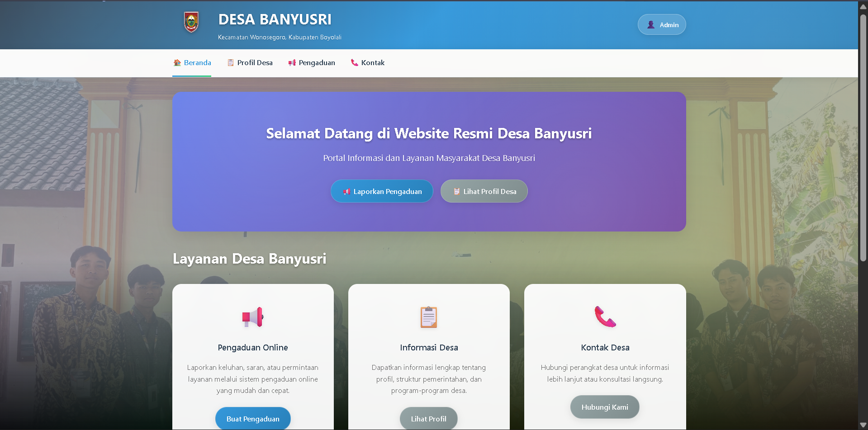
Task: Click the Buat Pengaduan button
Action: pos(253,419)
